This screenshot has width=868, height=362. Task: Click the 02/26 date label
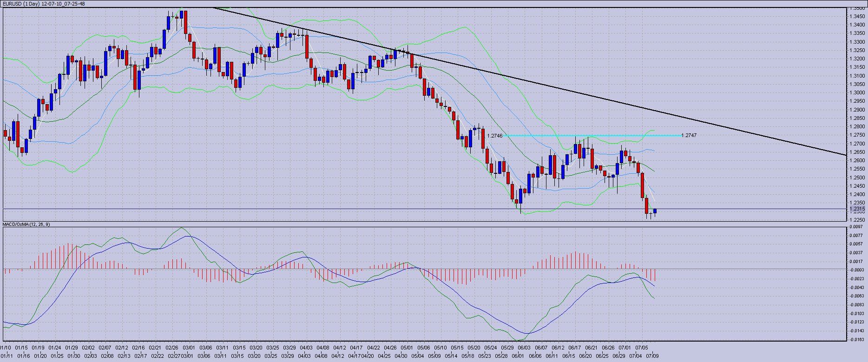(172, 348)
